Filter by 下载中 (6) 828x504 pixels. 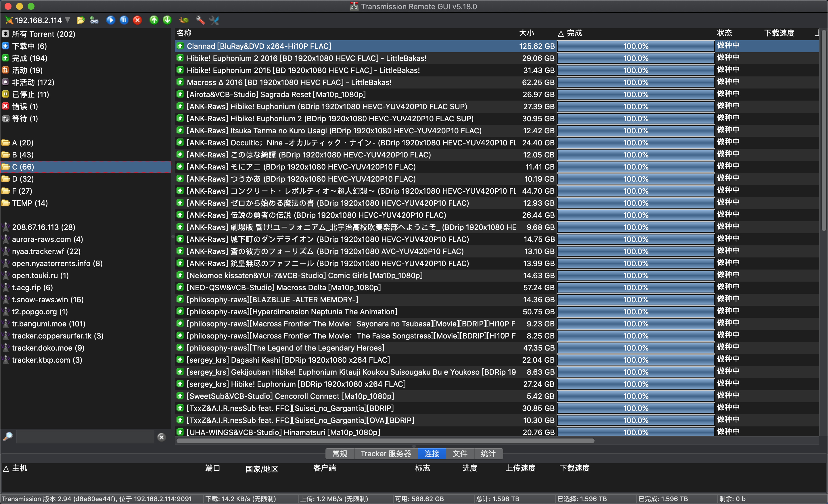pos(30,46)
